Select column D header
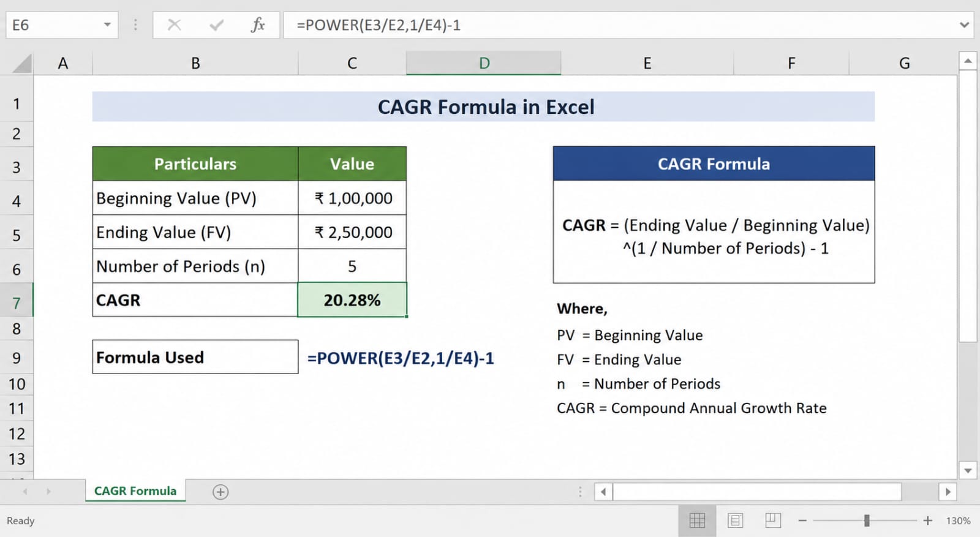This screenshot has width=980, height=537. pyautogui.click(x=484, y=63)
